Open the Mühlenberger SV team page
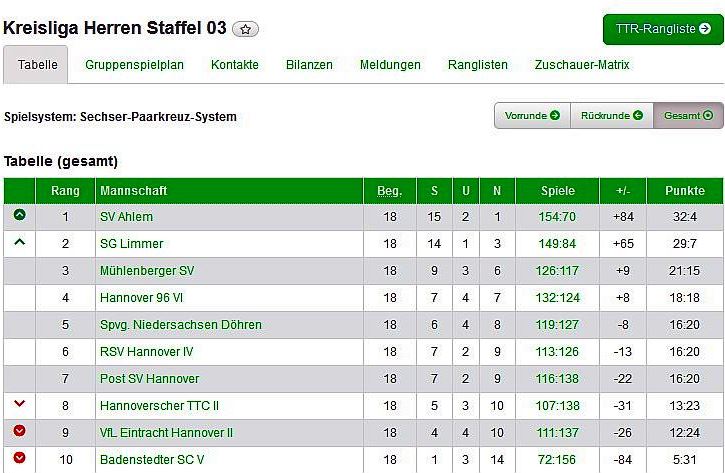 tap(147, 270)
